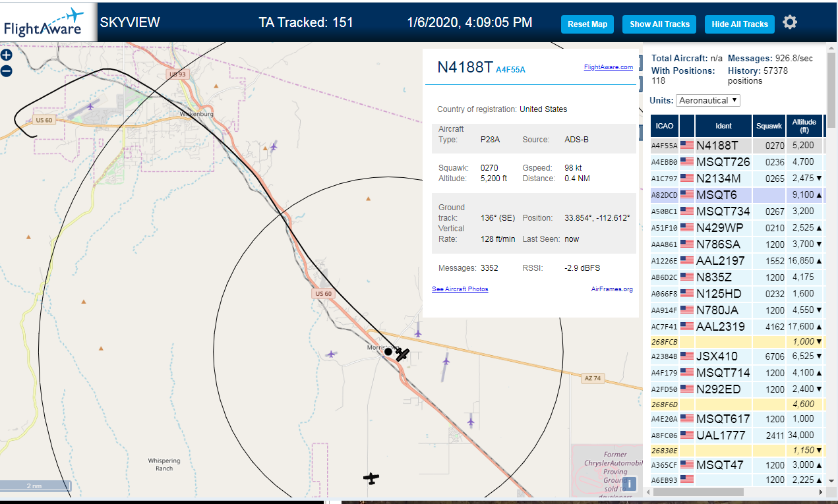The width and height of the screenshot is (838, 504).
Task: Click the US flag in MSQT726 row
Action: click(687, 162)
